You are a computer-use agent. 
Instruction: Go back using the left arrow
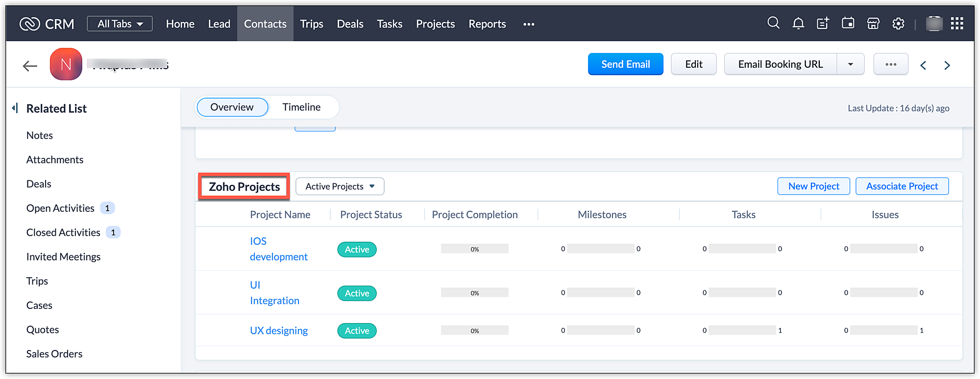pos(30,66)
